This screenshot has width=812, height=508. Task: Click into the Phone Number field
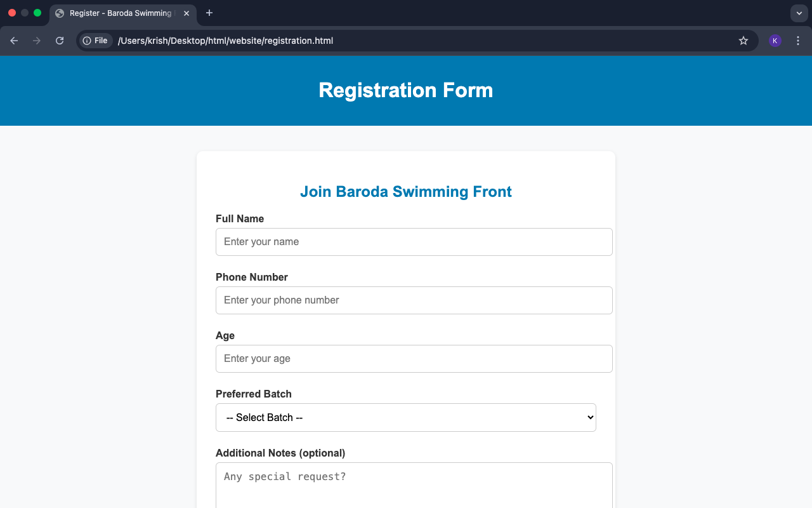pyautogui.click(x=414, y=300)
